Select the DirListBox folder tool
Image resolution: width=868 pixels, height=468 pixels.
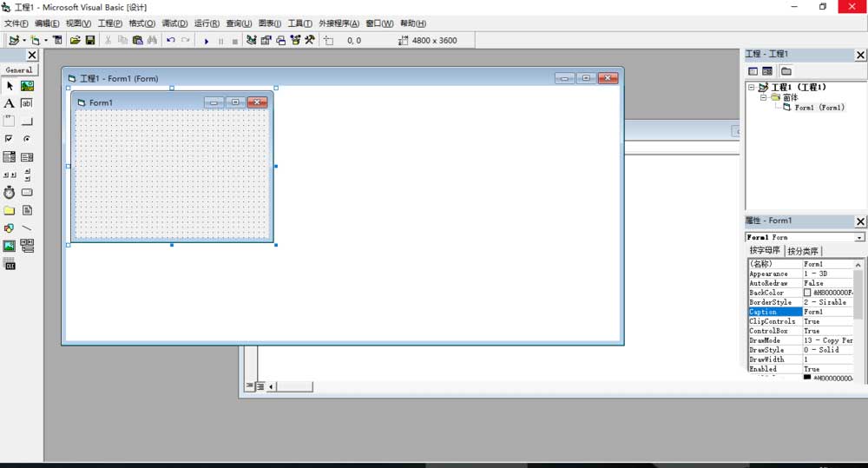coord(10,210)
